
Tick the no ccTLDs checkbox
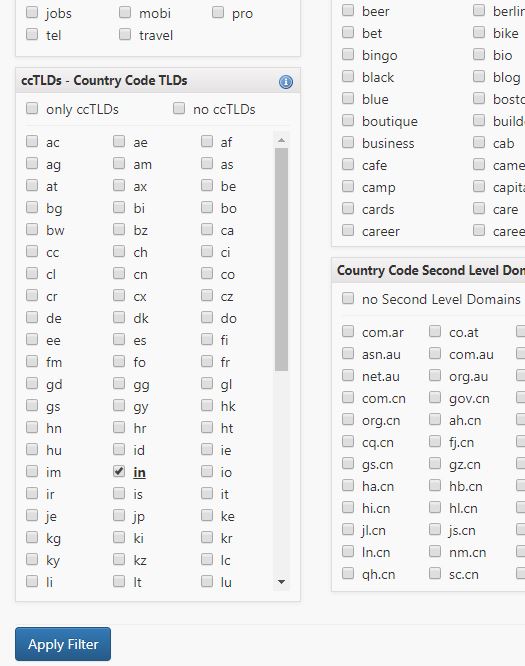point(179,108)
